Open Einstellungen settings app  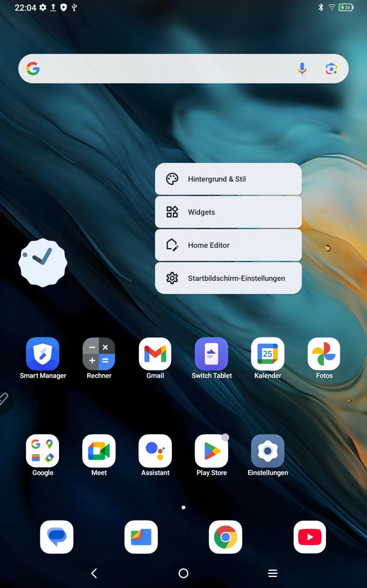(x=268, y=451)
